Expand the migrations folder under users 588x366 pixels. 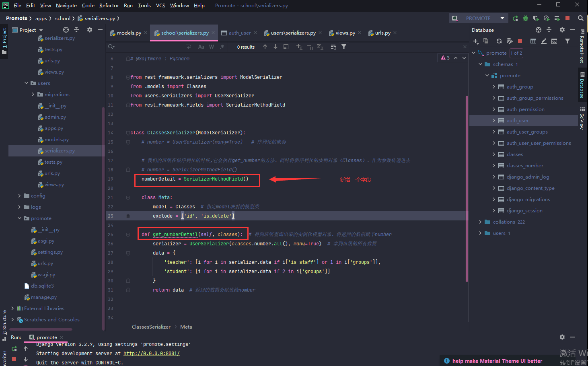tap(33, 95)
